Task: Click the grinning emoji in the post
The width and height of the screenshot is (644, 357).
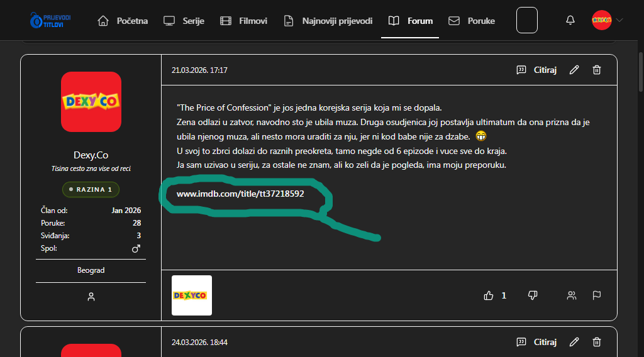Action: [x=481, y=136]
